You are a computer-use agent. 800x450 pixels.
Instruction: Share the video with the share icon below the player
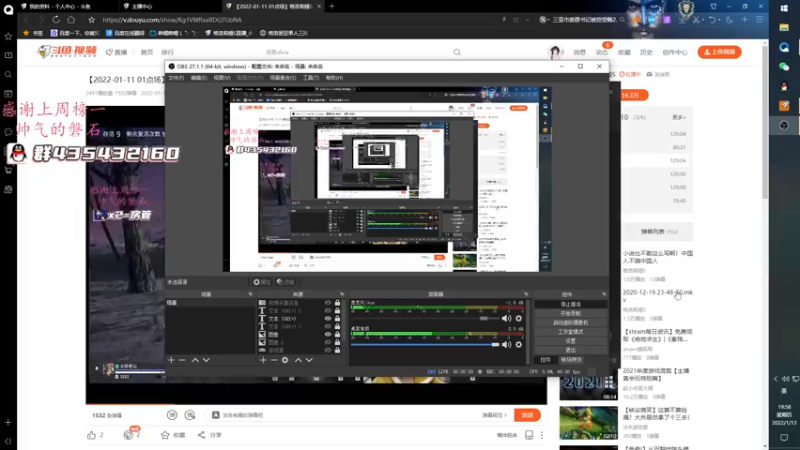click(202, 435)
